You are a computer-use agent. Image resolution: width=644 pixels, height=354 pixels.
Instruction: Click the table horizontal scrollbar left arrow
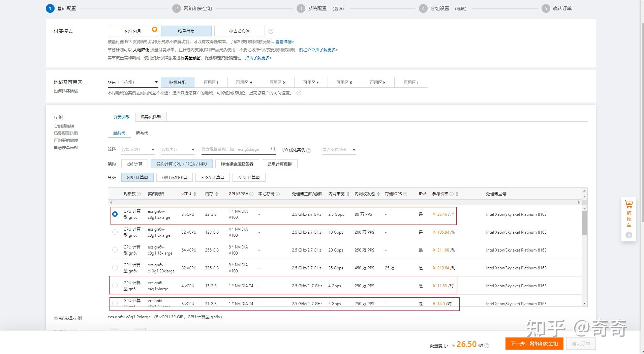pos(111,203)
